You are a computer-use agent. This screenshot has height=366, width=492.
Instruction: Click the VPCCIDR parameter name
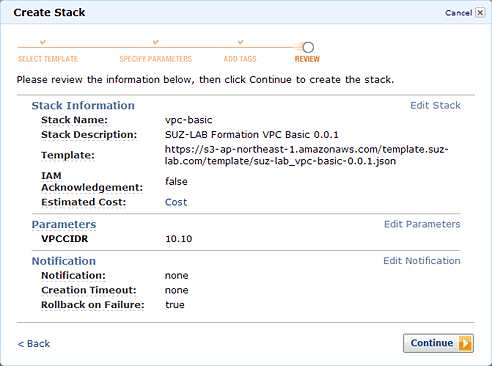(x=65, y=239)
